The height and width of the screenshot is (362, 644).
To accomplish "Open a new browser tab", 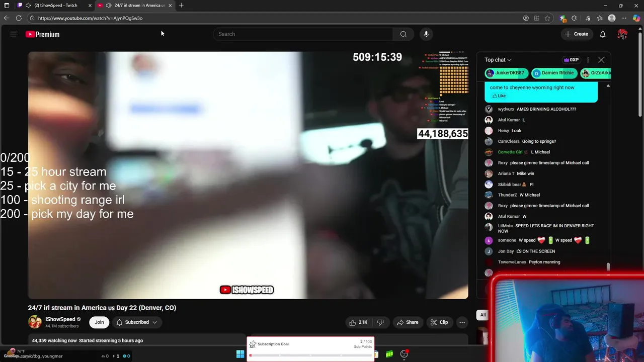I will point(181,6).
